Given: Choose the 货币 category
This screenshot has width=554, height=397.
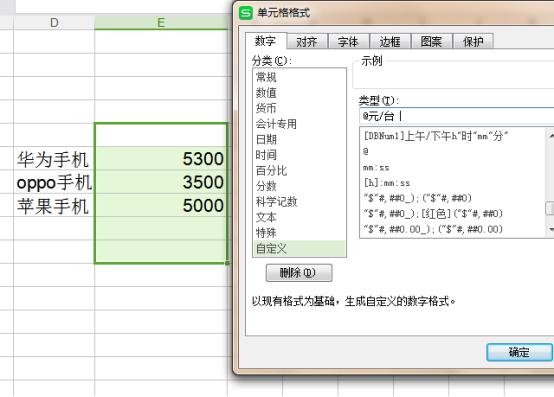Looking at the screenshot, I should 299,108.
